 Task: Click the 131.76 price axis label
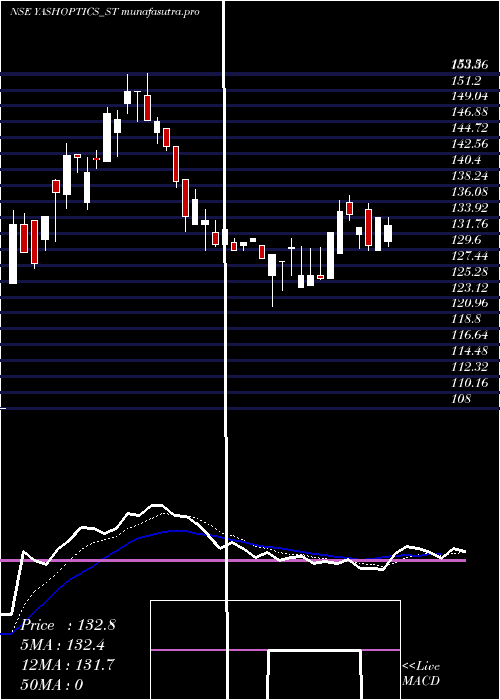469,224
